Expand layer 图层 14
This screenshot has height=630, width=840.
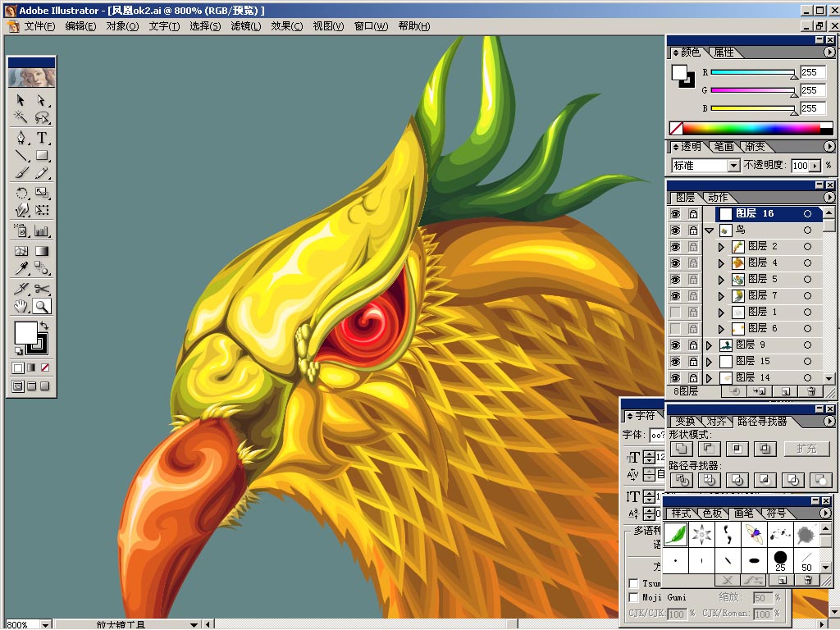tap(710, 378)
